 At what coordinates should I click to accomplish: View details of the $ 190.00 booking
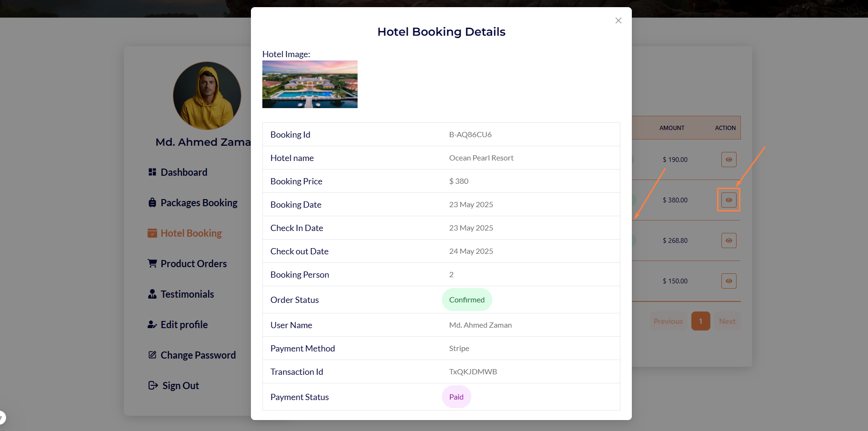728,160
